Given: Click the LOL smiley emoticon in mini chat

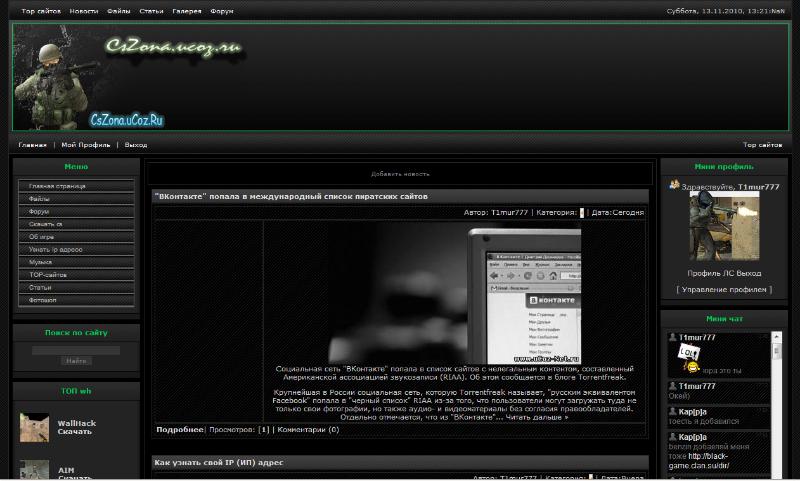Looking at the screenshot, I should 689,358.
